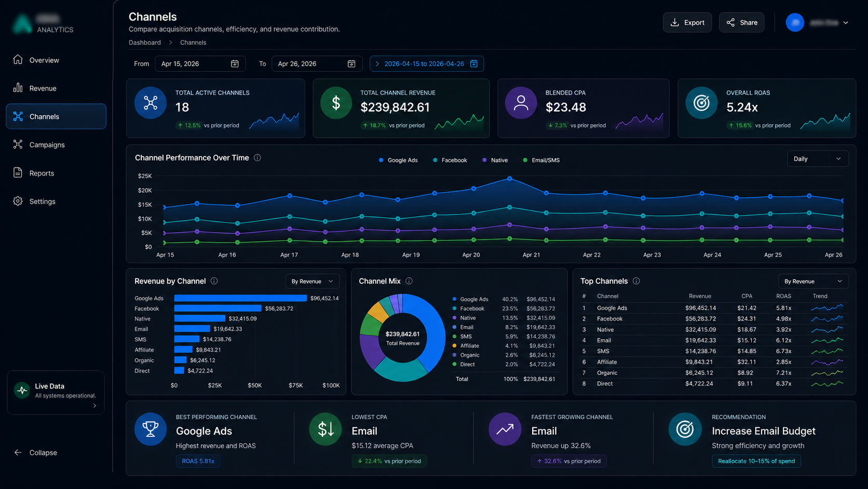Click the ROAS column header in Top Channels
The width and height of the screenshot is (868, 489).
(783, 296)
